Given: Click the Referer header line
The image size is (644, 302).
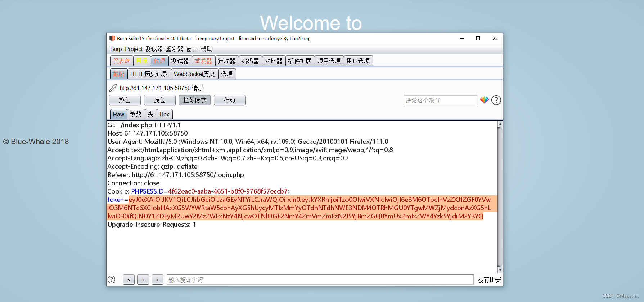Looking at the screenshot, I should [176, 175].
